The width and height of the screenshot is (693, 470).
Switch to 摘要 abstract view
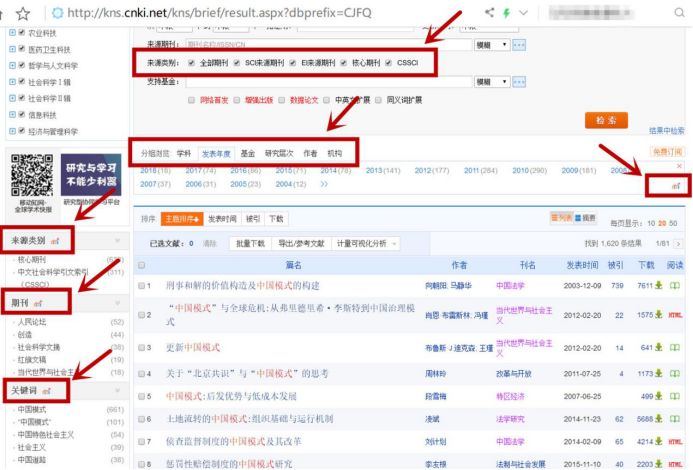point(585,218)
